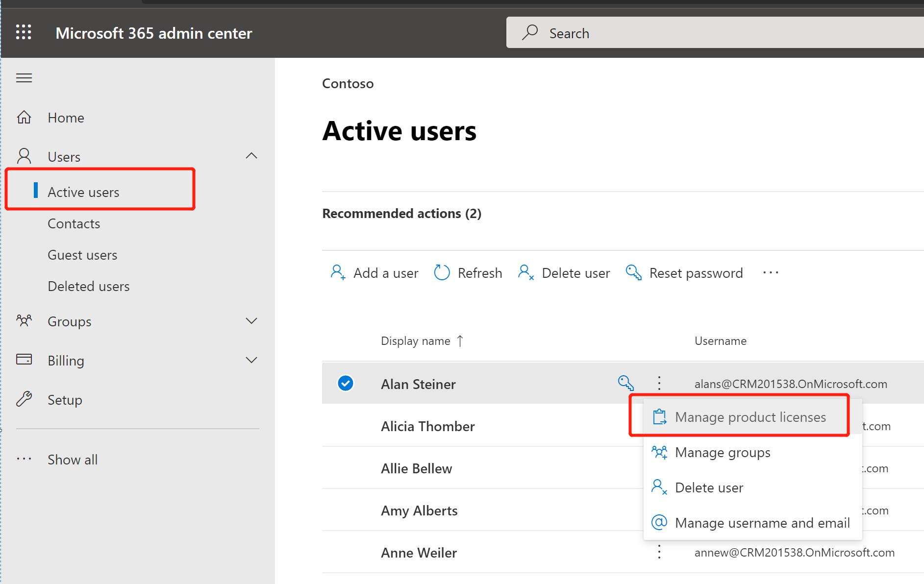Click the search magnifier icon
The image size is (924, 584).
530,32
